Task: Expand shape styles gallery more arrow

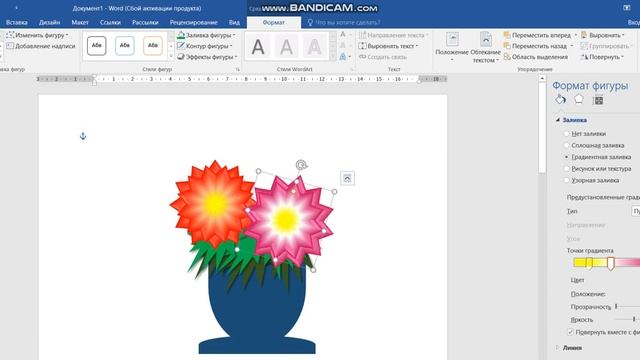Action: [171, 57]
